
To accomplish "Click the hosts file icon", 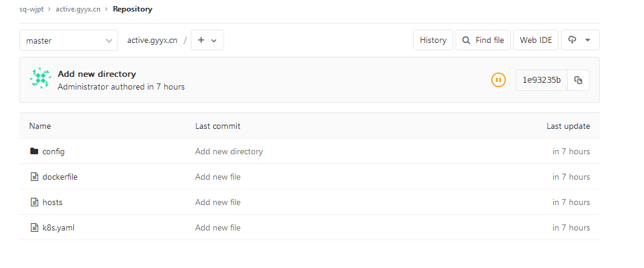I will [35, 202].
